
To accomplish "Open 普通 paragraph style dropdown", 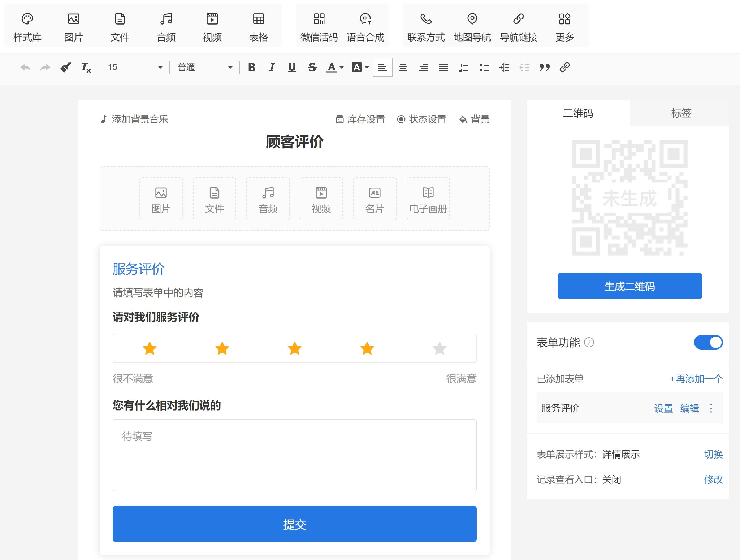I will (x=205, y=67).
